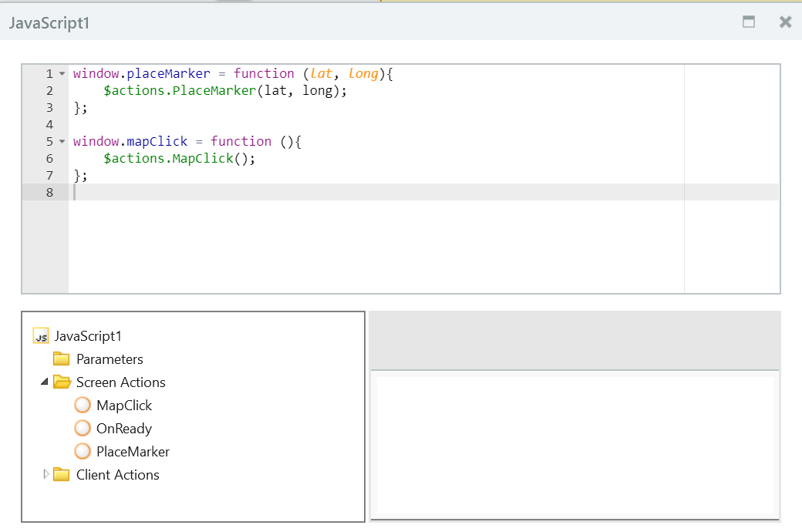Collapse the placeMarker function at line 1

click(60, 73)
